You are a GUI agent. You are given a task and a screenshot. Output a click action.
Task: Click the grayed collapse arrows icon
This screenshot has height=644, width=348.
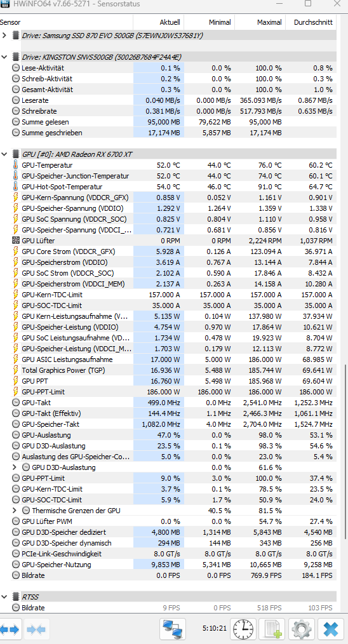click(37, 629)
